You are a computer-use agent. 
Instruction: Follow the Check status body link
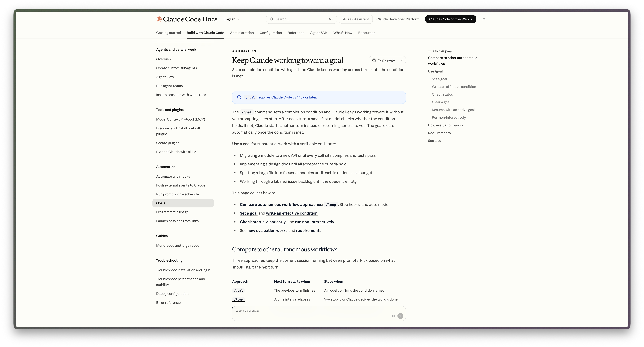point(252,222)
